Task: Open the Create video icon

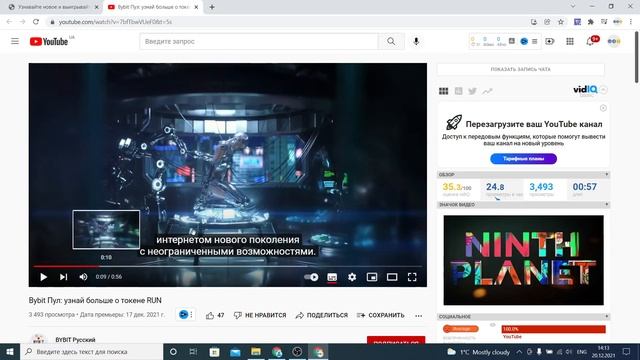Action: point(550,41)
